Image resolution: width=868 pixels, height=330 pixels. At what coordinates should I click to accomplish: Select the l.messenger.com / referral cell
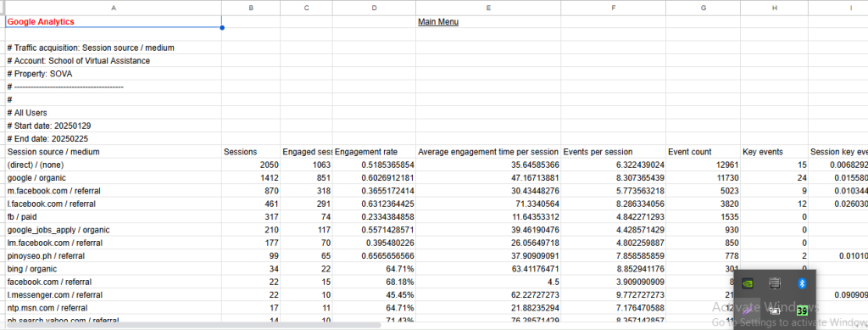pos(114,295)
